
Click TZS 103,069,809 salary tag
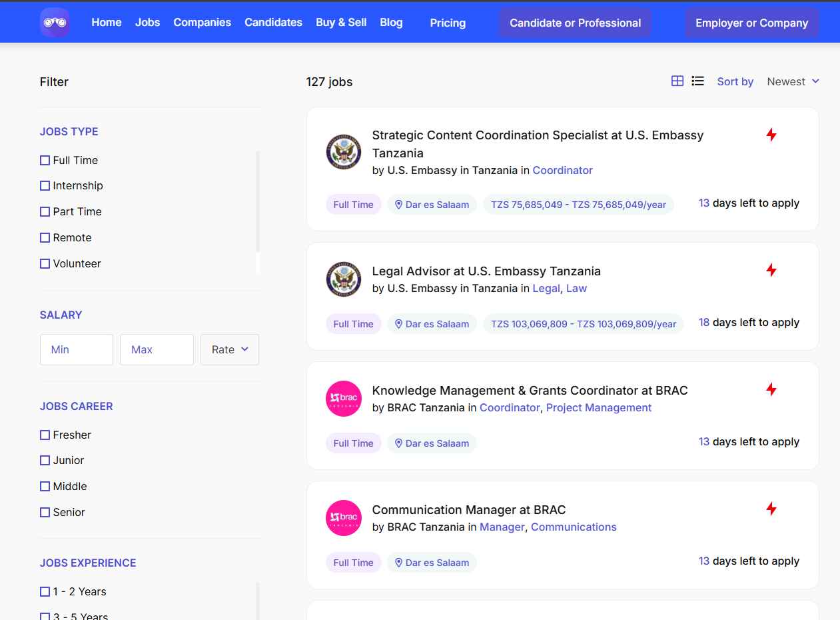(584, 324)
